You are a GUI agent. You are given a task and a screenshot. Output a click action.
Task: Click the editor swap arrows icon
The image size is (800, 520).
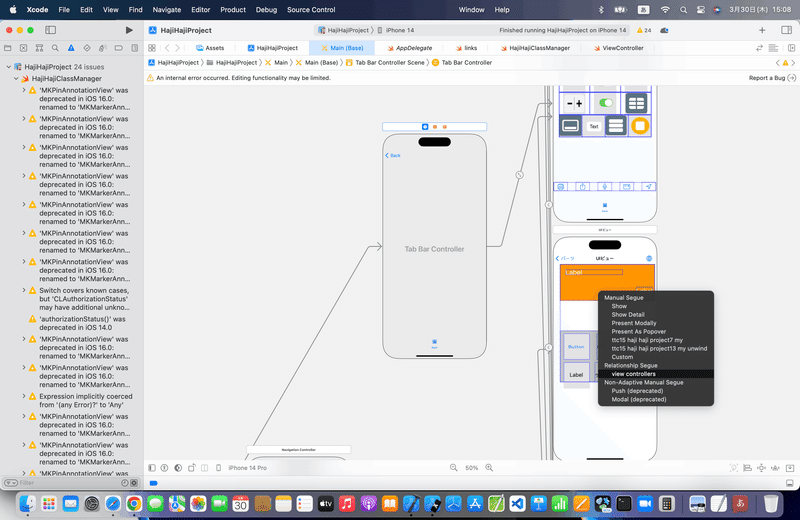[759, 48]
